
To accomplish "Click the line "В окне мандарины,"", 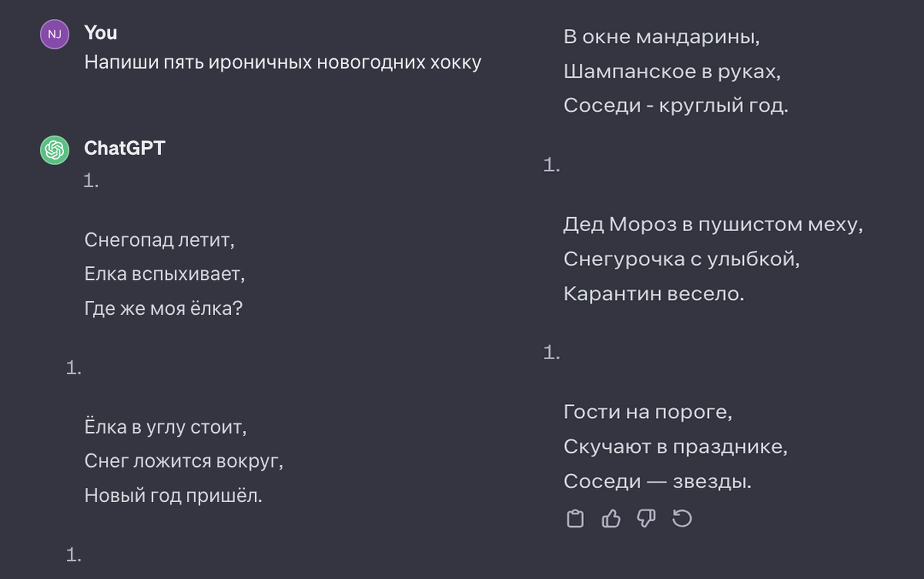I will 661,37.
